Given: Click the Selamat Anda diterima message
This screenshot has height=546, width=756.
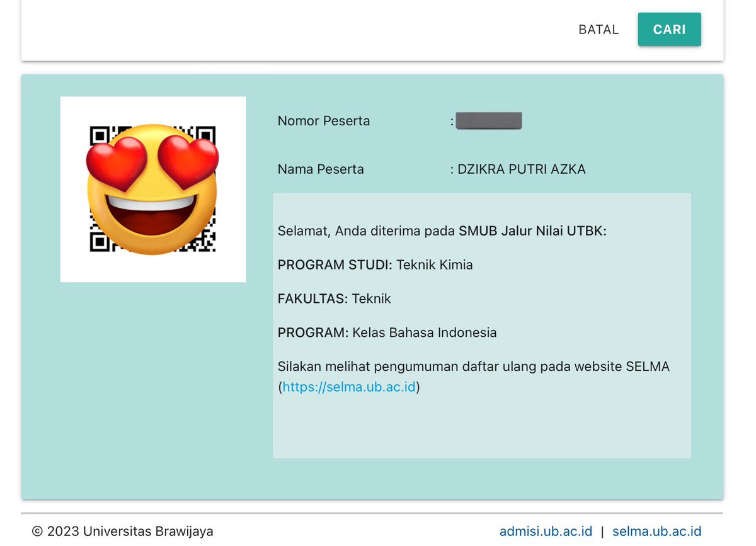Looking at the screenshot, I should pyautogui.click(x=442, y=231).
